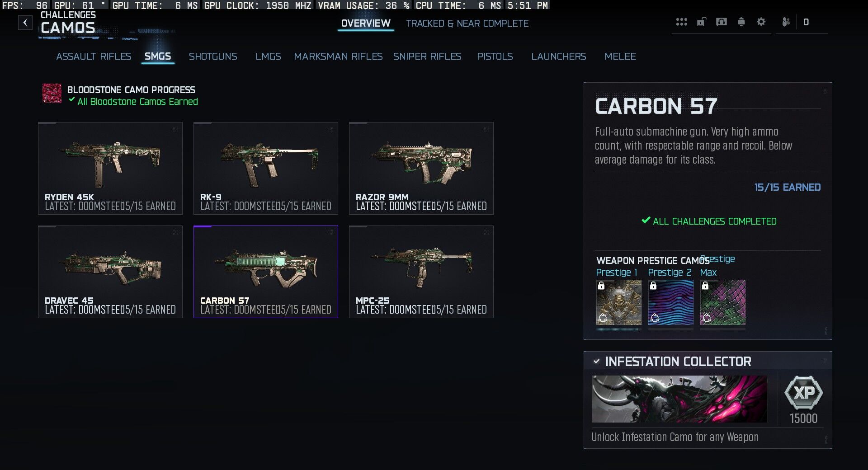Collapse the Infestation Collector panel chevron
The image size is (868, 470).
tap(596, 361)
